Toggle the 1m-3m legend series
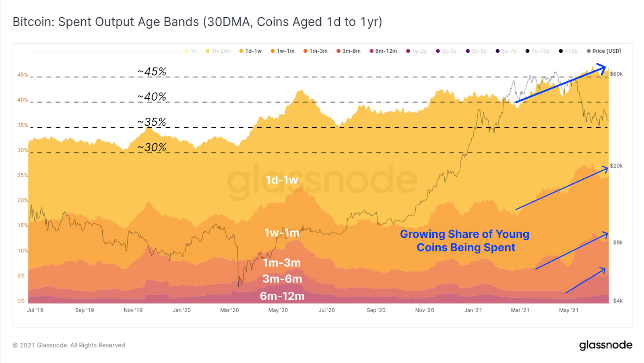This screenshot has height=363, width=644. pyautogui.click(x=316, y=51)
